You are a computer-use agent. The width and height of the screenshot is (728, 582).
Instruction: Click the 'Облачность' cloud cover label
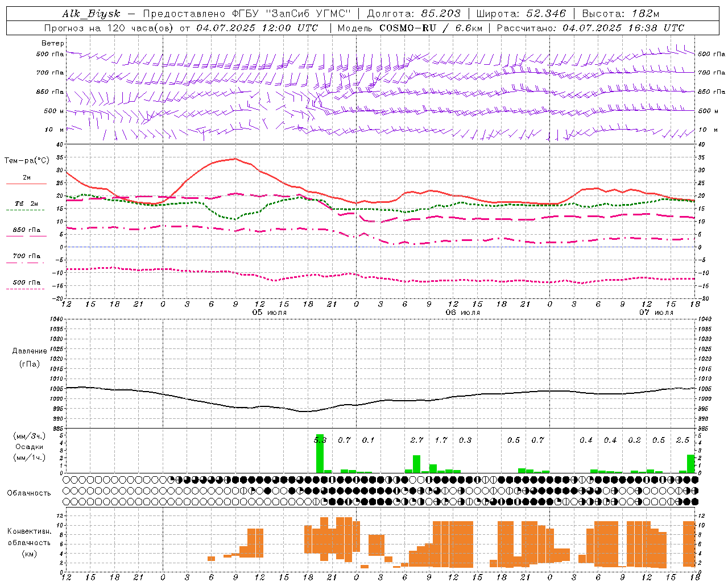tap(30, 493)
